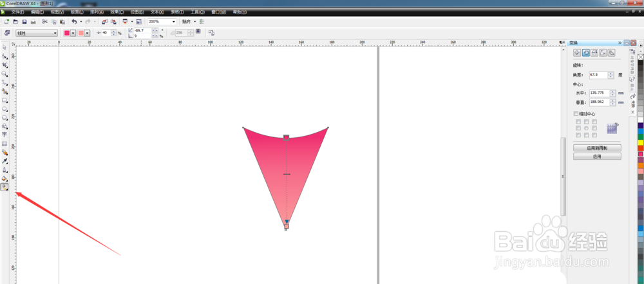The height and width of the screenshot is (284, 644).
Task: Click the Export icon in toolbar
Action: [x=113, y=21]
